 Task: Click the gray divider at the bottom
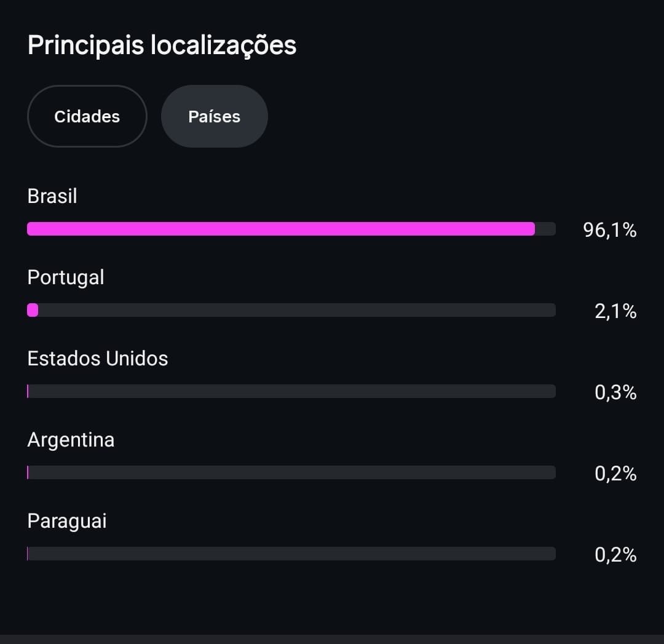(332, 639)
